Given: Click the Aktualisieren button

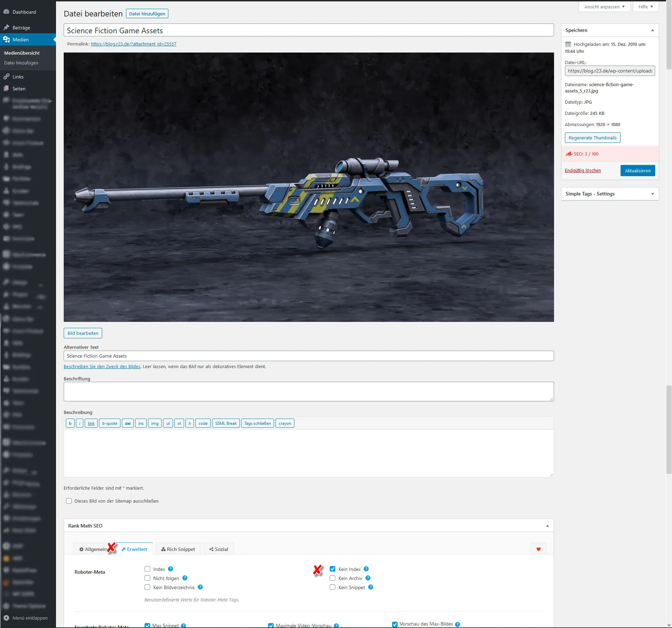Looking at the screenshot, I should pos(638,171).
